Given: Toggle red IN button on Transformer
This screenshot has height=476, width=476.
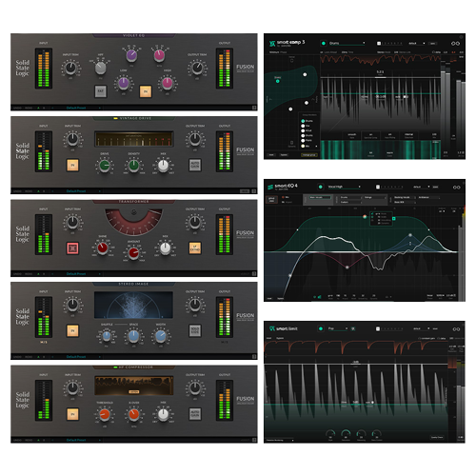Looking at the screenshot, I should tap(72, 248).
